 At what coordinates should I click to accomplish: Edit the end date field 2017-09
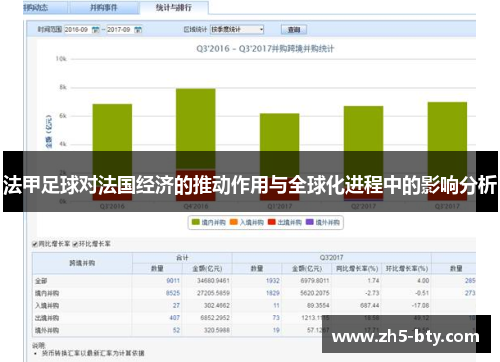click(120, 30)
